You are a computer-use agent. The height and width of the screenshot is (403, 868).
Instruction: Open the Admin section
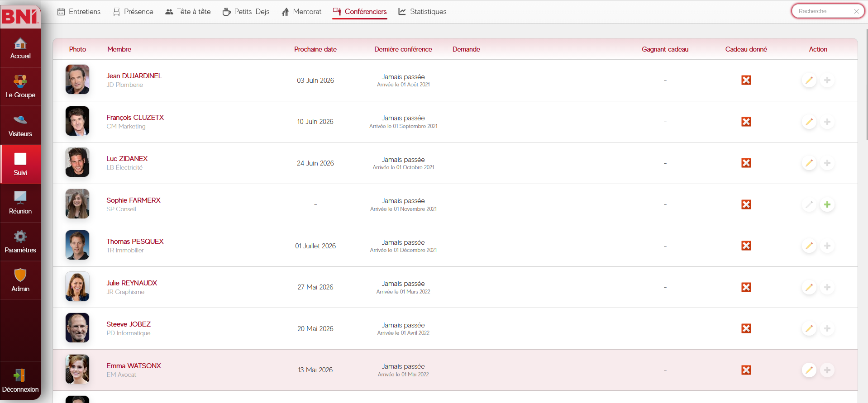coord(20,281)
